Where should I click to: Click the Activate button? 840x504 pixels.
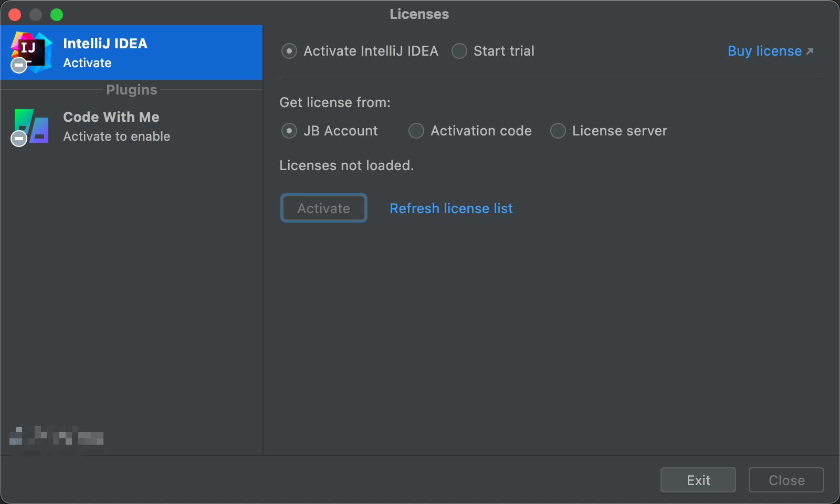pos(323,208)
